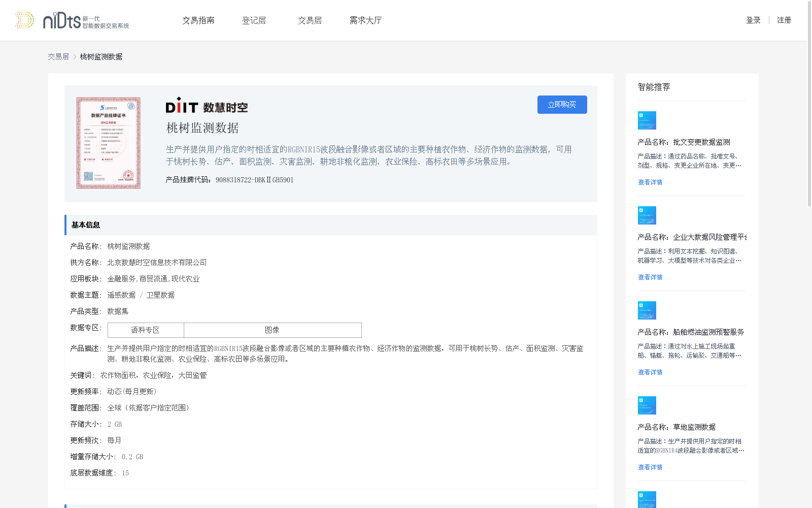Click 批文变更数据监测 product name

[701, 142]
